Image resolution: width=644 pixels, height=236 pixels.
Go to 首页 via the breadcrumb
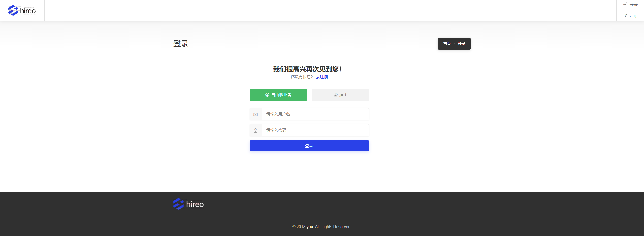447,44
